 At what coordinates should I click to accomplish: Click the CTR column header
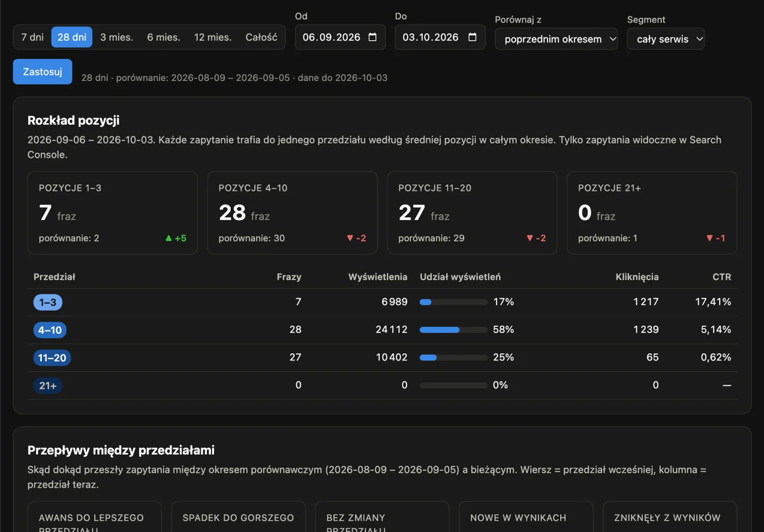(x=722, y=277)
